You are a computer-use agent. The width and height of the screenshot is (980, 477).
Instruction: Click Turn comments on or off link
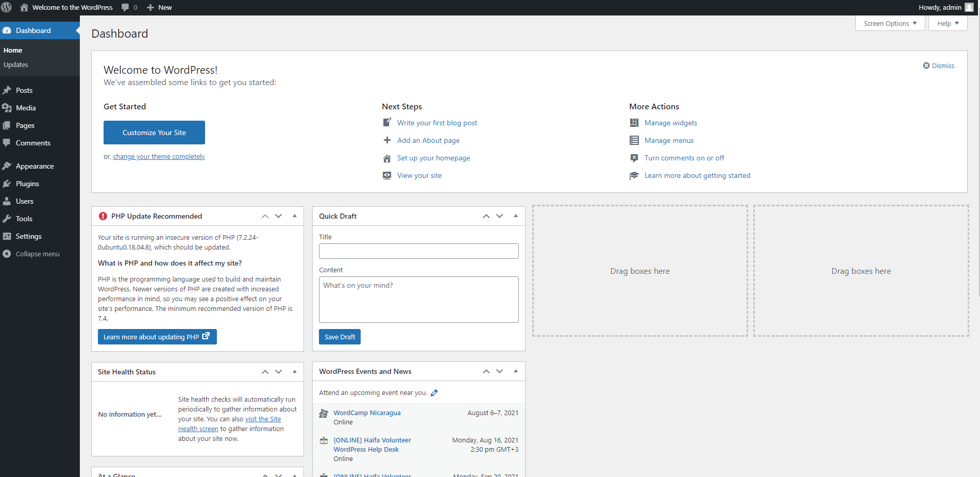point(684,158)
